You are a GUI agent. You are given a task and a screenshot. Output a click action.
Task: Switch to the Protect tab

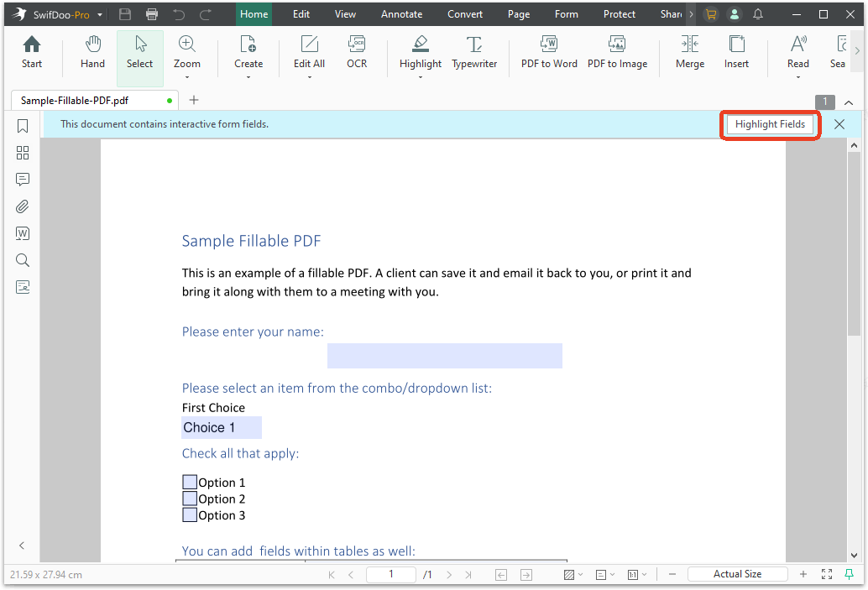click(x=619, y=14)
